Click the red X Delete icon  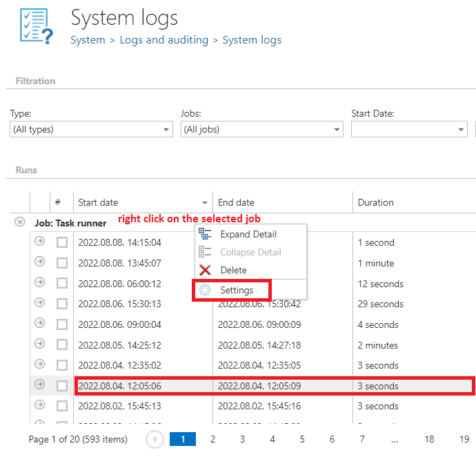tap(205, 270)
